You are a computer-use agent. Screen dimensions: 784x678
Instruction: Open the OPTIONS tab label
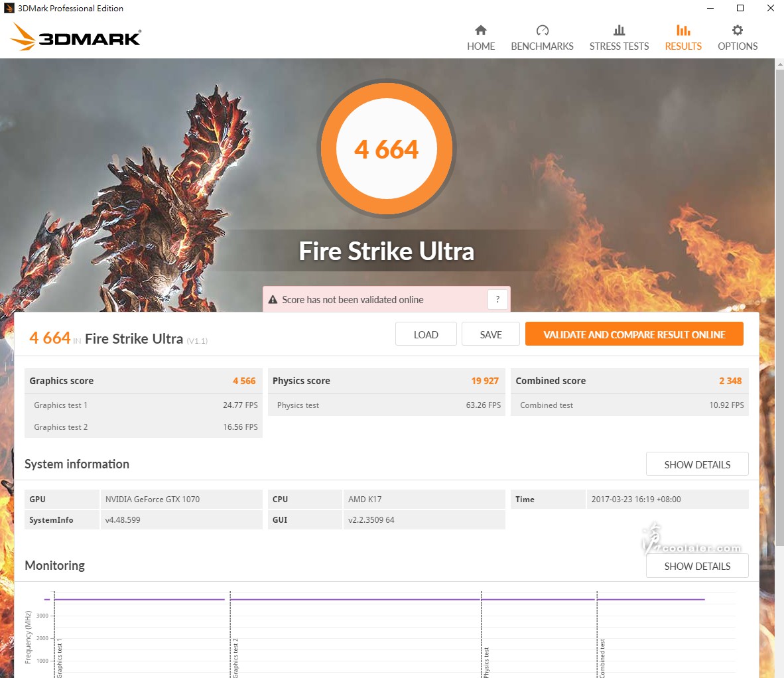tap(738, 46)
